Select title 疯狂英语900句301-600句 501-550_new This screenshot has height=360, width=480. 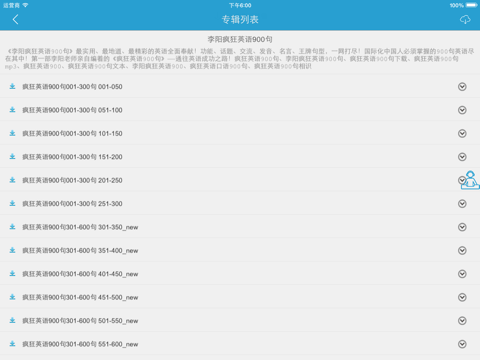(80, 321)
